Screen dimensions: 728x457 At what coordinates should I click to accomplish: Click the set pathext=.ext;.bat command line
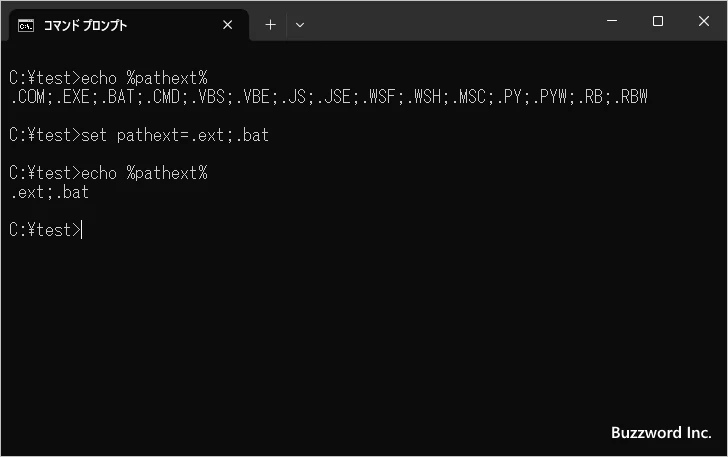[139, 135]
